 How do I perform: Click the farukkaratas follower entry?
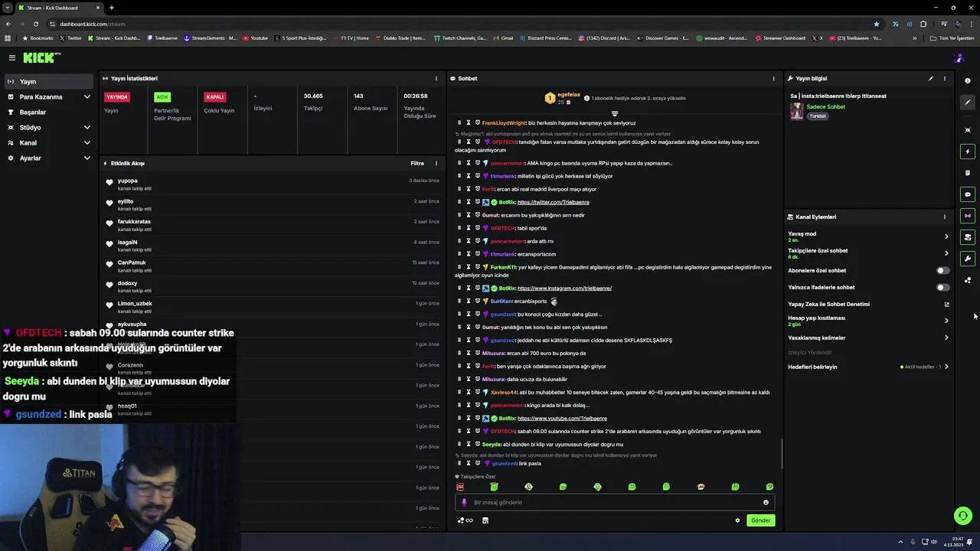(274, 225)
